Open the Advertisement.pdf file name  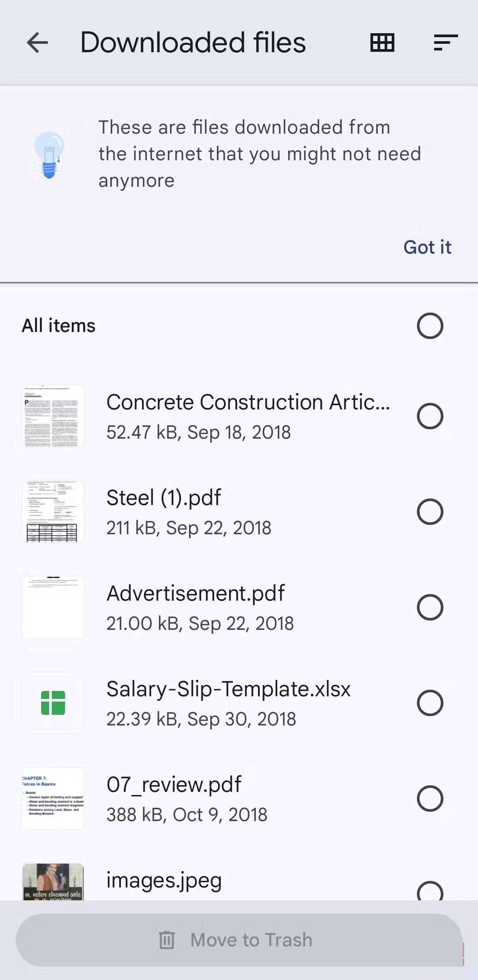point(196,593)
